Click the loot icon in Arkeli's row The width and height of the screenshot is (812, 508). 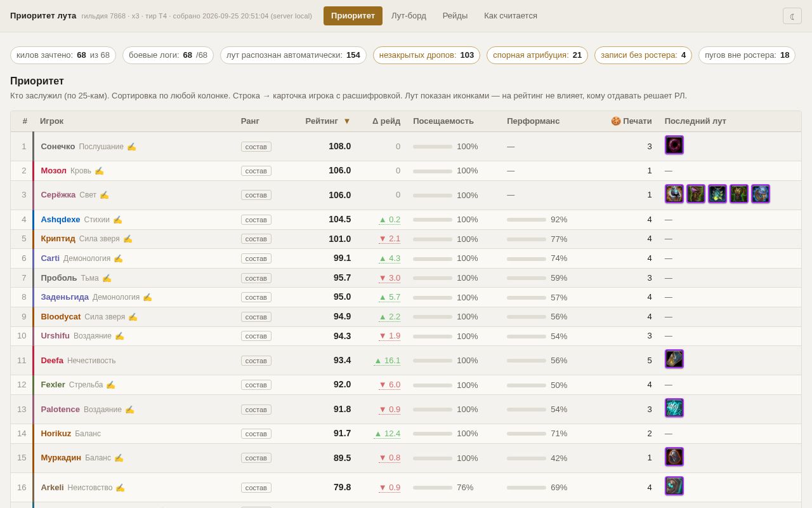[x=674, y=486]
